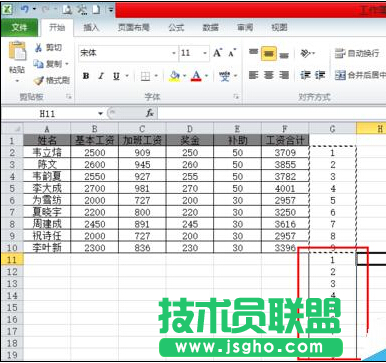Apply the yellow Fill Color bucket
386x363 pixels.
click(x=174, y=76)
